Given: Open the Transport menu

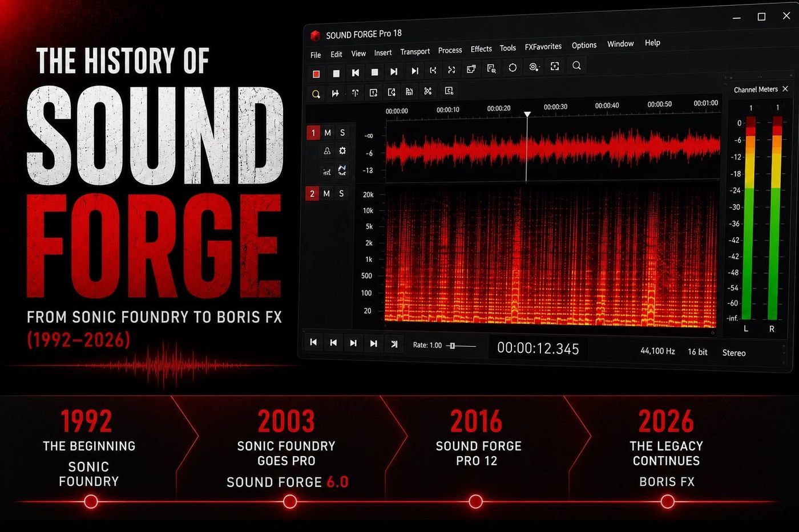Looking at the screenshot, I should [x=415, y=51].
